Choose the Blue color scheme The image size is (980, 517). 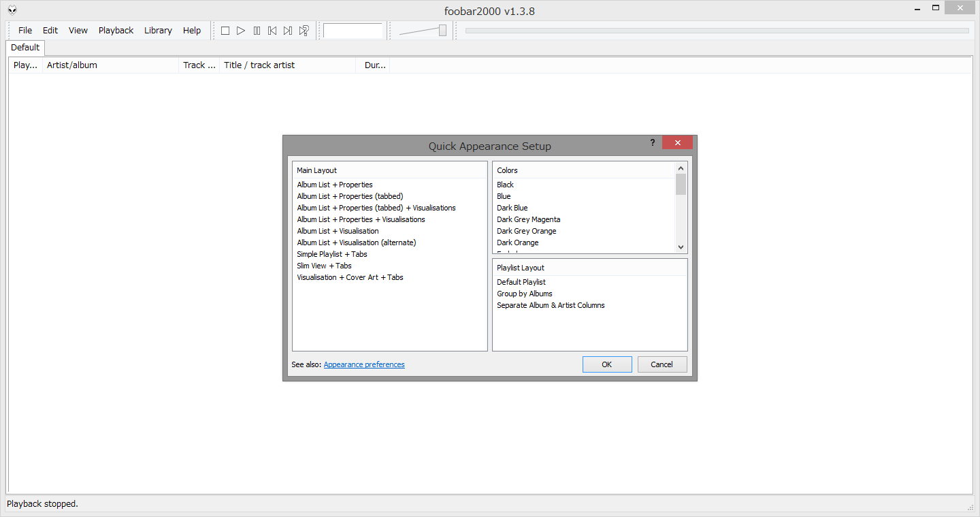pos(504,196)
